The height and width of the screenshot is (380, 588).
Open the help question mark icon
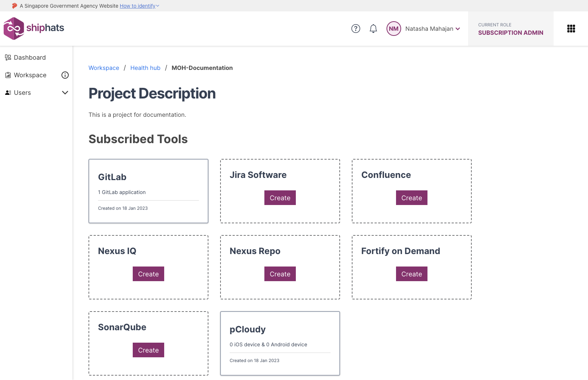pos(355,29)
